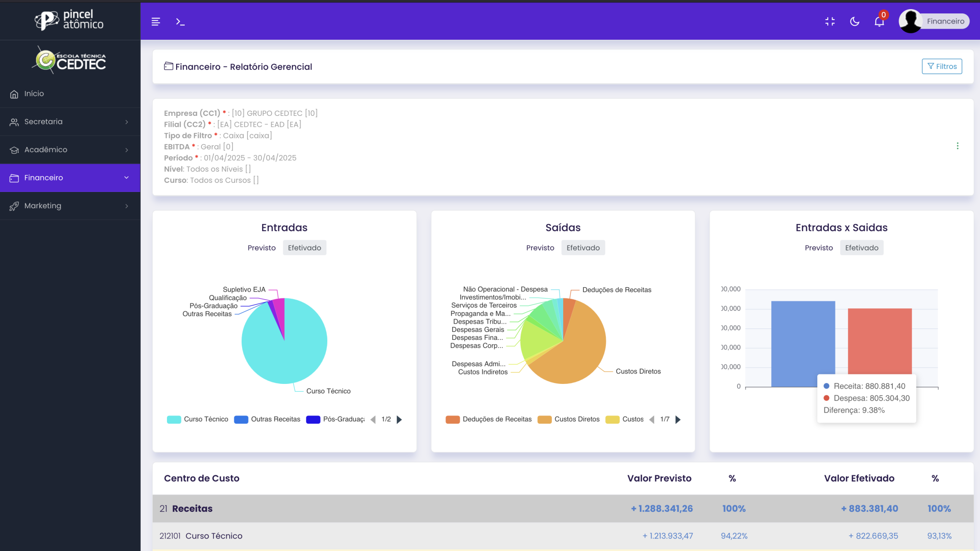Screen dimensions: 980x551
Task: Click the hamburger menu icon in top bar
Action: (x=156, y=22)
